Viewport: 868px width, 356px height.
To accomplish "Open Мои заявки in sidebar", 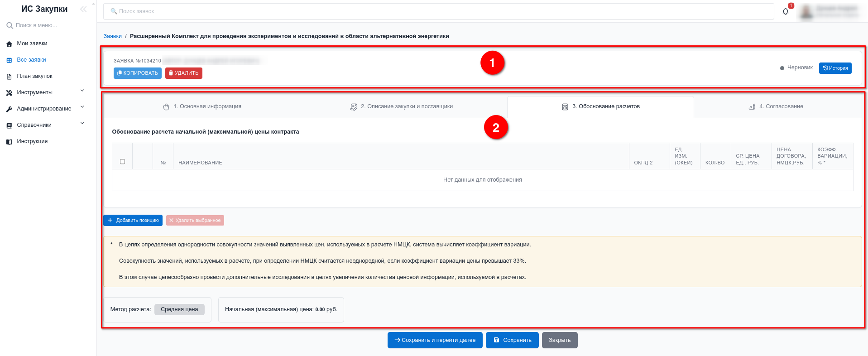I will 32,44.
